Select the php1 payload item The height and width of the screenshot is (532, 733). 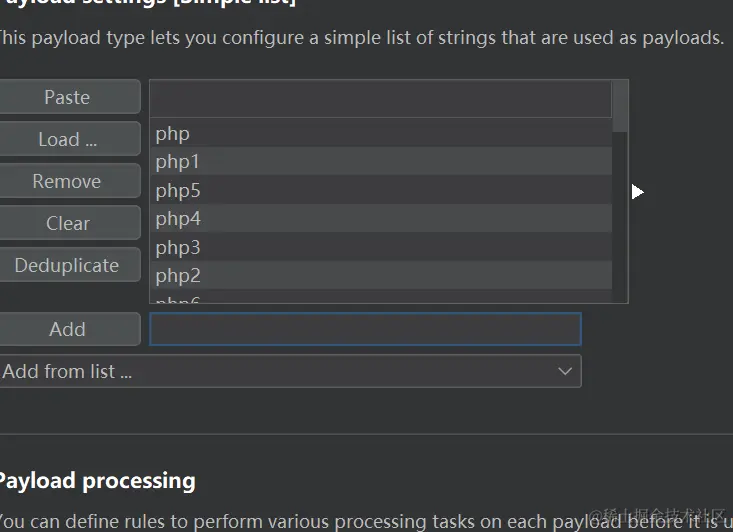tap(381, 161)
